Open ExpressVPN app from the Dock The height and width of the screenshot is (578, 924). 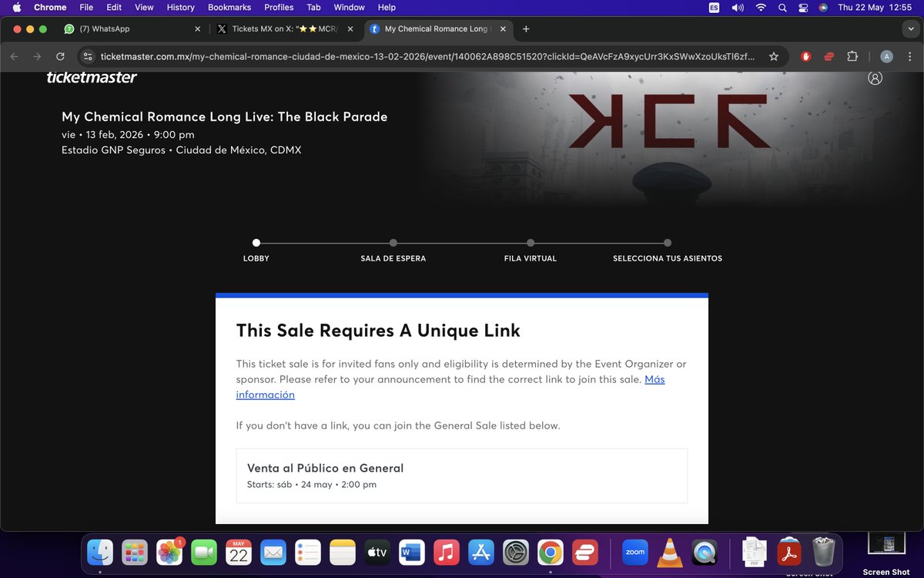coord(584,552)
